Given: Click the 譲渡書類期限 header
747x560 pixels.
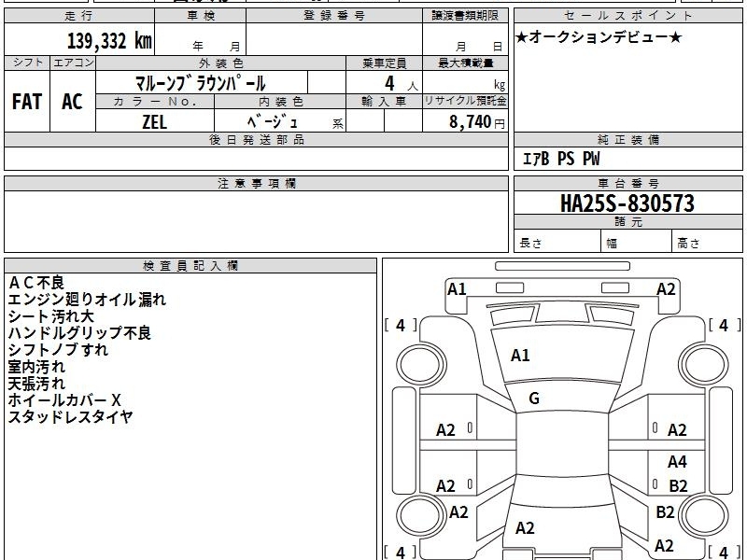Looking at the screenshot, I should [x=465, y=16].
